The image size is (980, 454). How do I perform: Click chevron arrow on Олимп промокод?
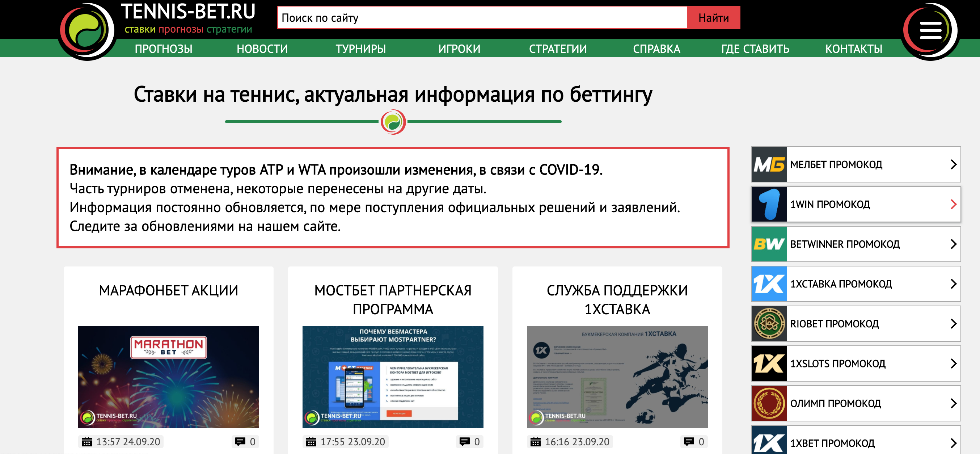[x=953, y=403]
